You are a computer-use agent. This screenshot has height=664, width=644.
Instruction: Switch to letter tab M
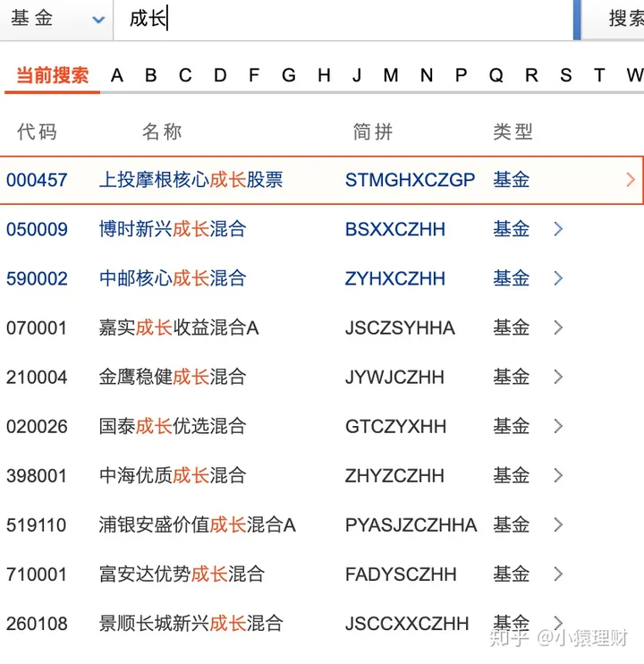pyautogui.click(x=391, y=76)
